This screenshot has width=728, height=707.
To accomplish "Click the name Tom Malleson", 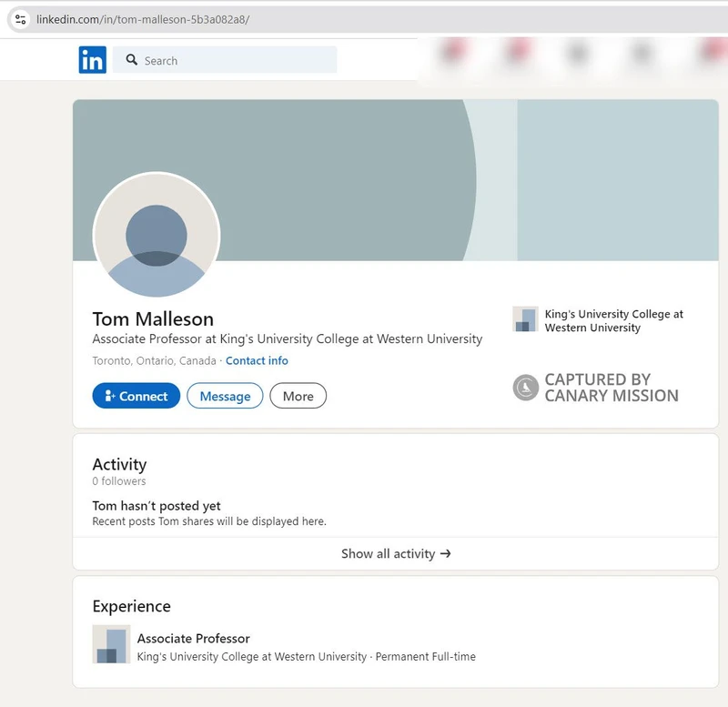I will tap(153, 319).
